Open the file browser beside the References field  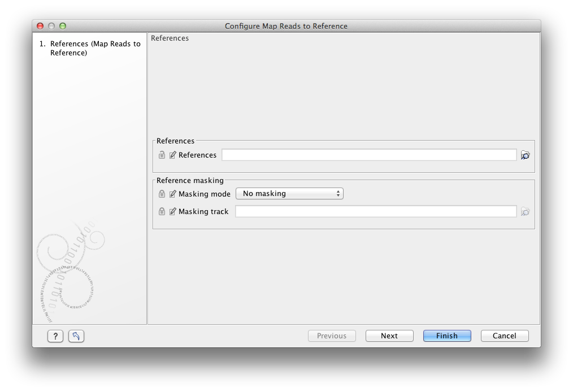click(525, 155)
